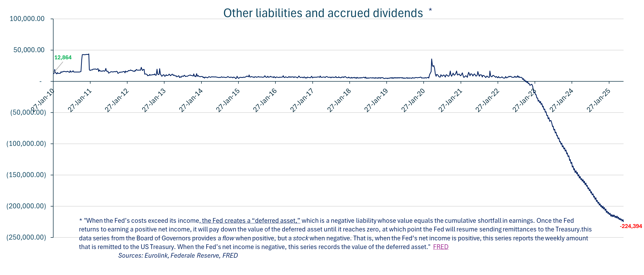Select the 27-Jan-11 x-axis date label
The height and width of the screenshot is (275, 644).
click(x=80, y=101)
